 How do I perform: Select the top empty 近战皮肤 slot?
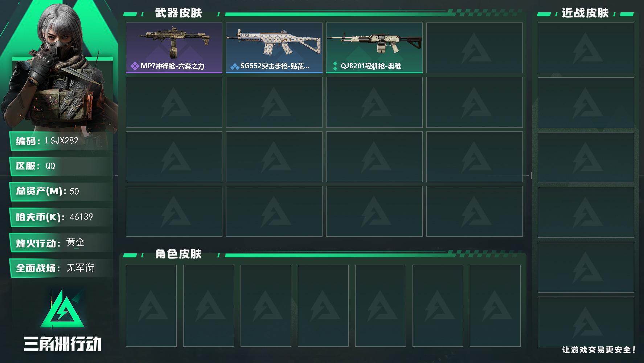click(x=586, y=48)
